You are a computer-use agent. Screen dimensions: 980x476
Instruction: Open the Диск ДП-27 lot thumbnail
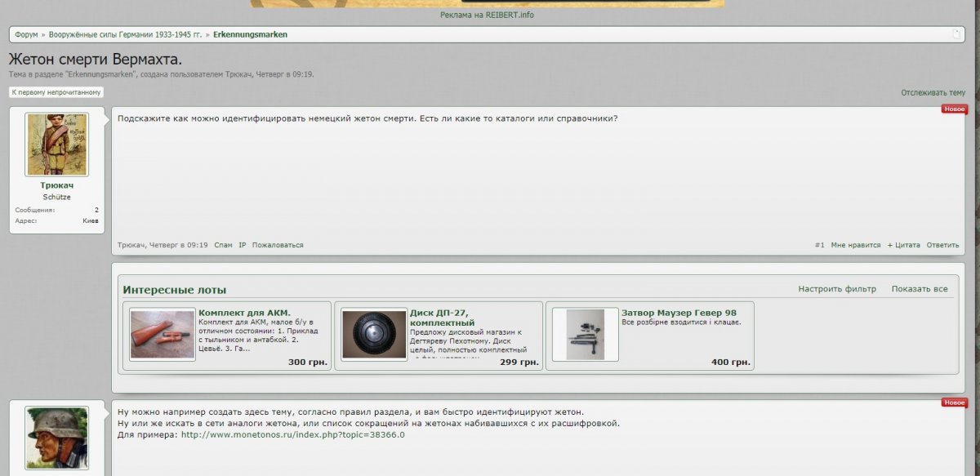click(374, 335)
